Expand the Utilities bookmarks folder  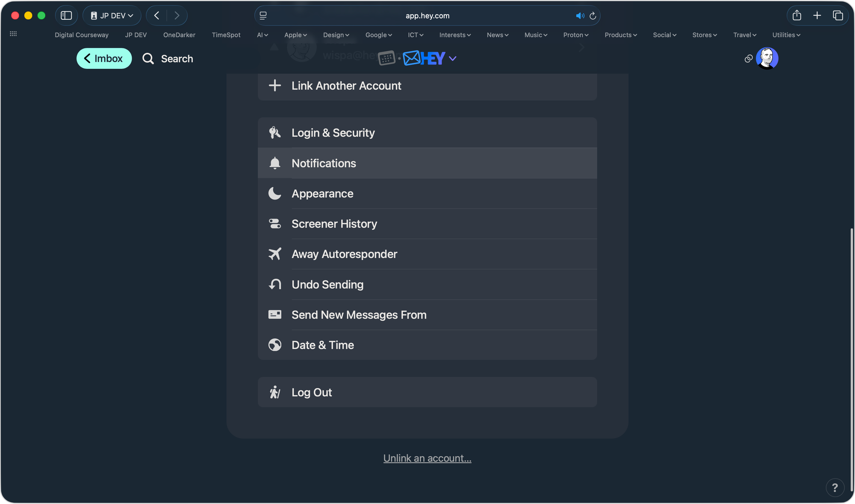pos(786,35)
